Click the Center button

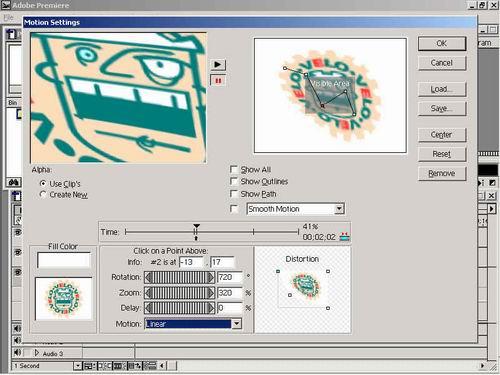[x=442, y=135]
